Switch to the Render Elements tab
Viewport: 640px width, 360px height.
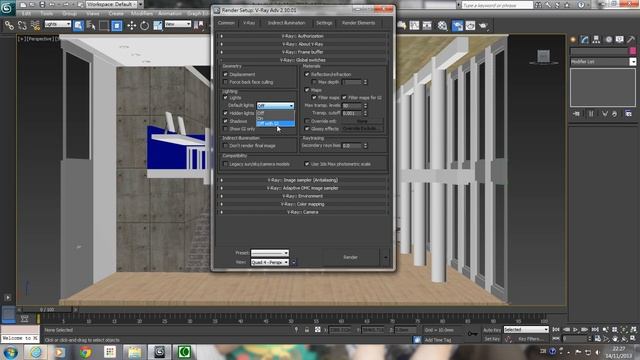click(x=358, y=23)
